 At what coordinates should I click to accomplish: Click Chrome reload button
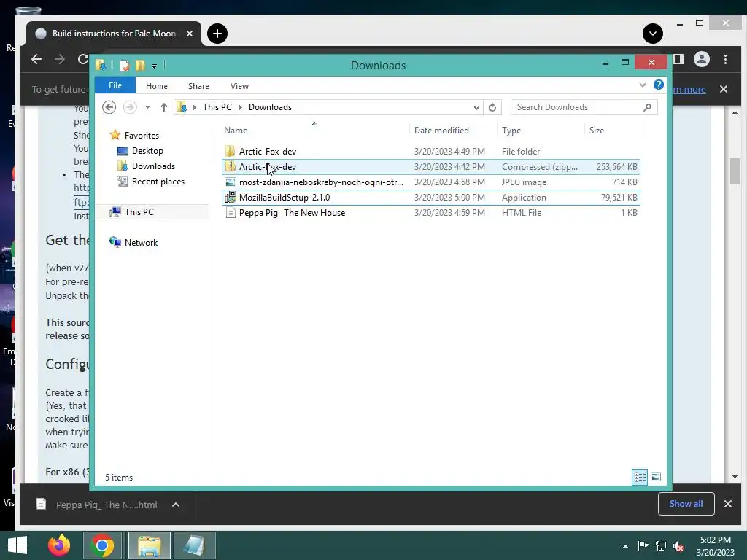[x=83, y=59]
